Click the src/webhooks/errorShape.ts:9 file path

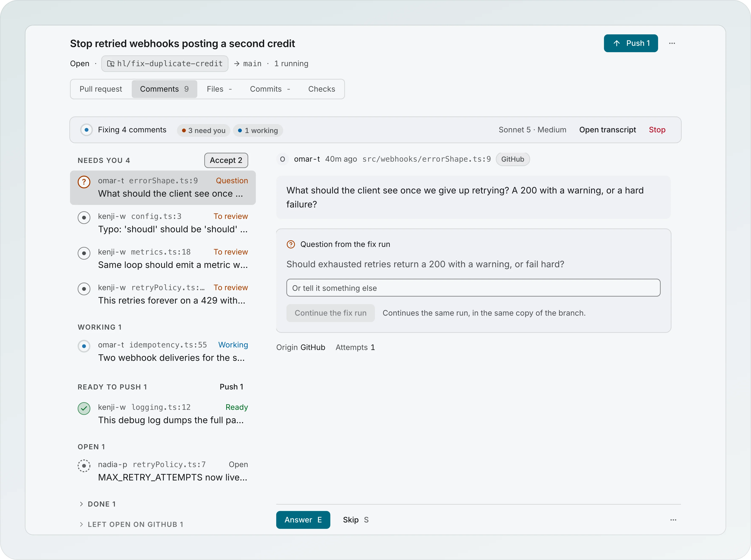tap(427, 159)
